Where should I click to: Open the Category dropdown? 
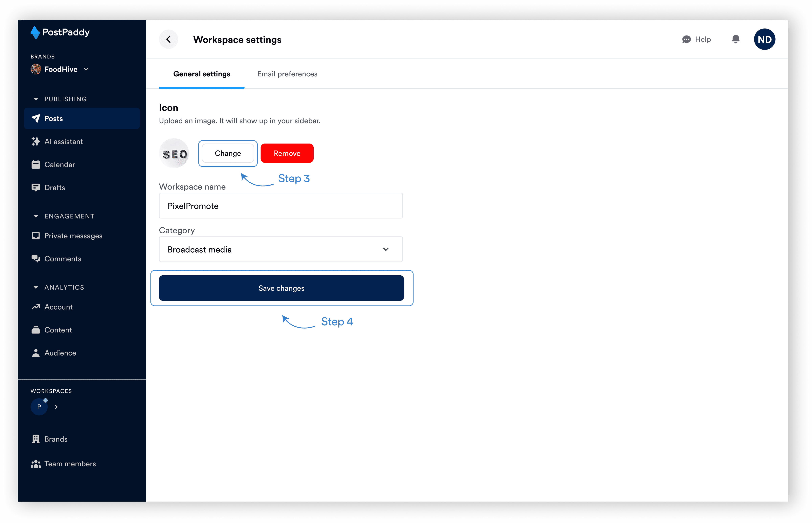click(x=281, y=249)
